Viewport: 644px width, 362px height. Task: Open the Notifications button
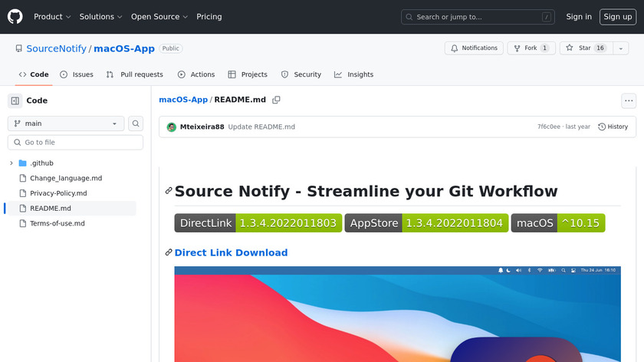(x=474, y=48)
